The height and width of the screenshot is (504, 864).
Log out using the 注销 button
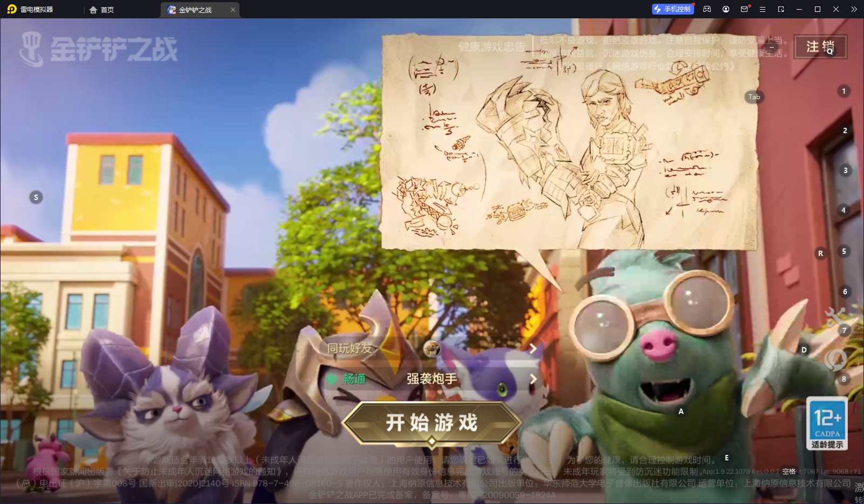click(820, 46)
